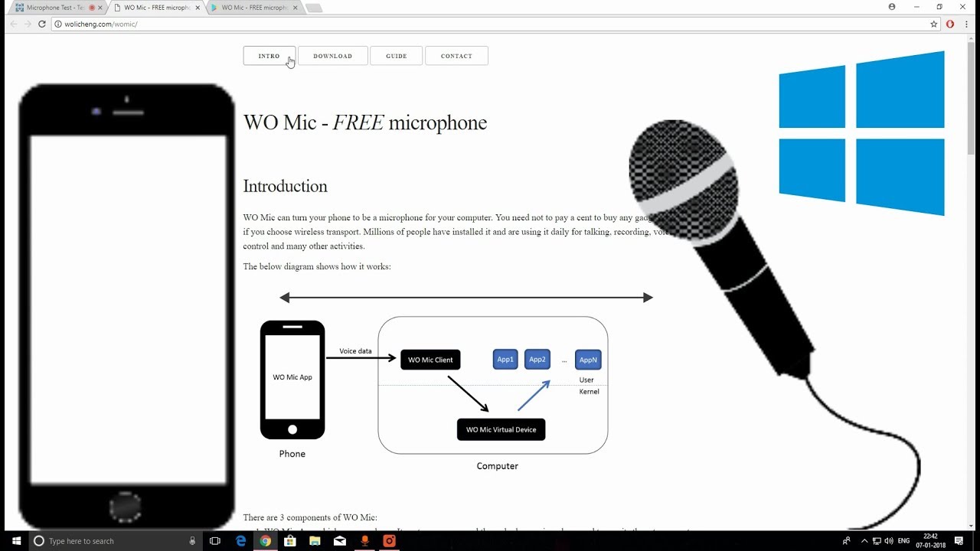Launch Microsoft Edge from the taskbar

pyautogui.click(x=240, y=541)
